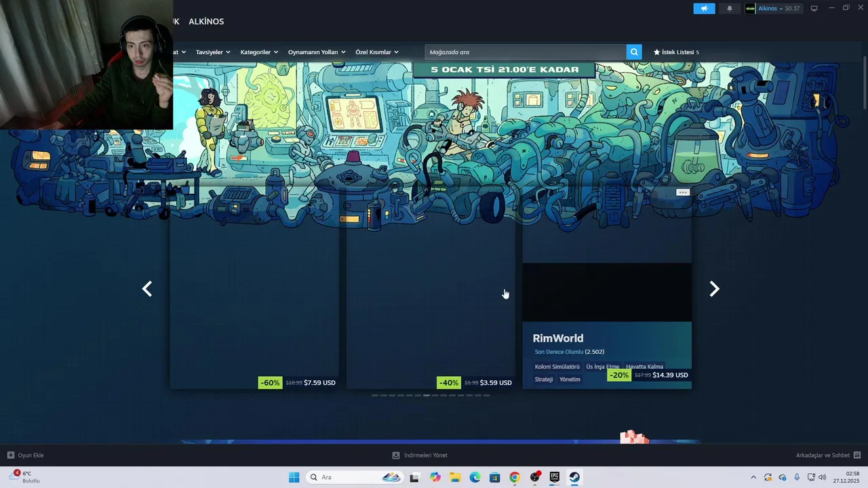Show hidden system tray icons chevron

(x=753, y=477)
